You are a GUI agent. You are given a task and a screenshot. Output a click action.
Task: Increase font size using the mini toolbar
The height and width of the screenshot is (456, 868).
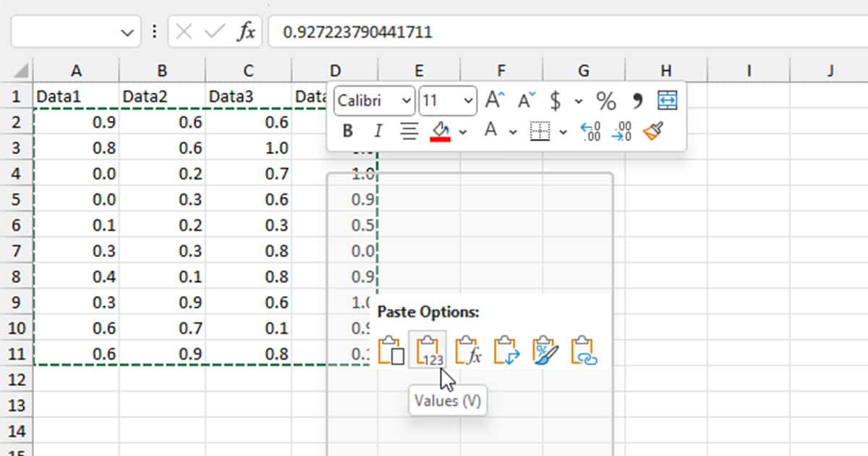[494, 99]
